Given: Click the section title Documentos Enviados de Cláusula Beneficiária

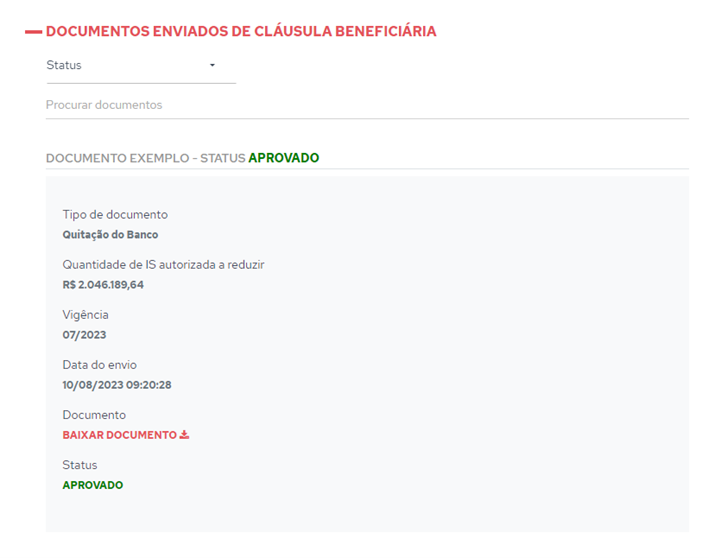Looking at the screenshot, I should 241,31.
